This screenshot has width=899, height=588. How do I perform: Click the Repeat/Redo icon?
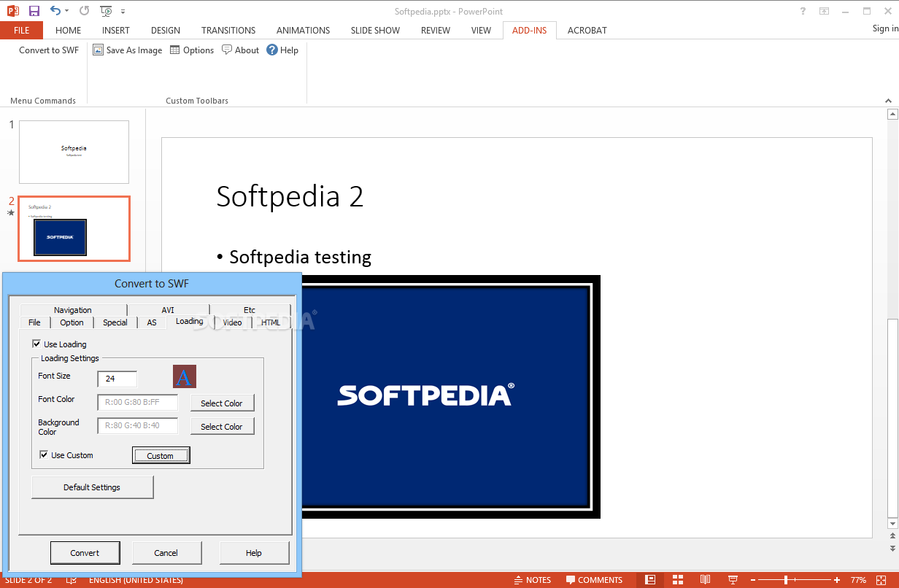tap(85, 11)
